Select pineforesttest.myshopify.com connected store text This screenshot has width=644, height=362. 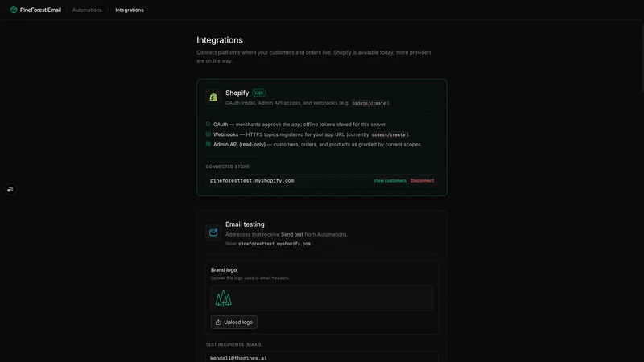click(252, 180)
